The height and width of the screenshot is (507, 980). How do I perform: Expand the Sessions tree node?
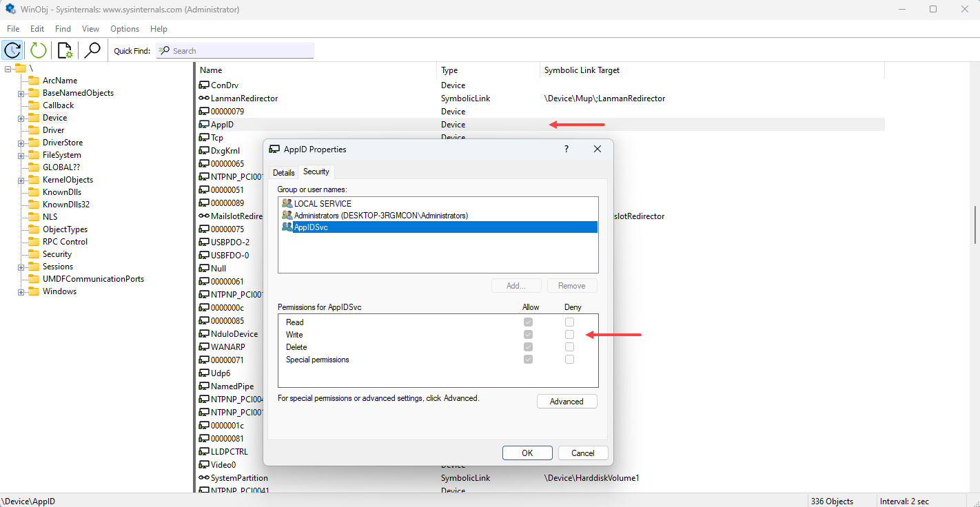(21, 267)
